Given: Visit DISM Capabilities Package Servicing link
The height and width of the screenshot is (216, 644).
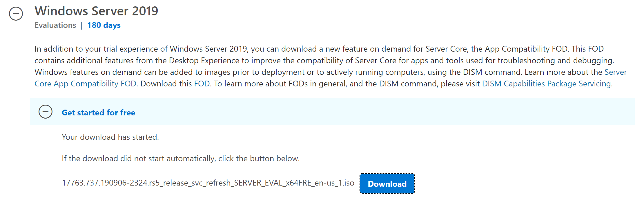Looking at the screenshot, I should click(x=546, y=84).
